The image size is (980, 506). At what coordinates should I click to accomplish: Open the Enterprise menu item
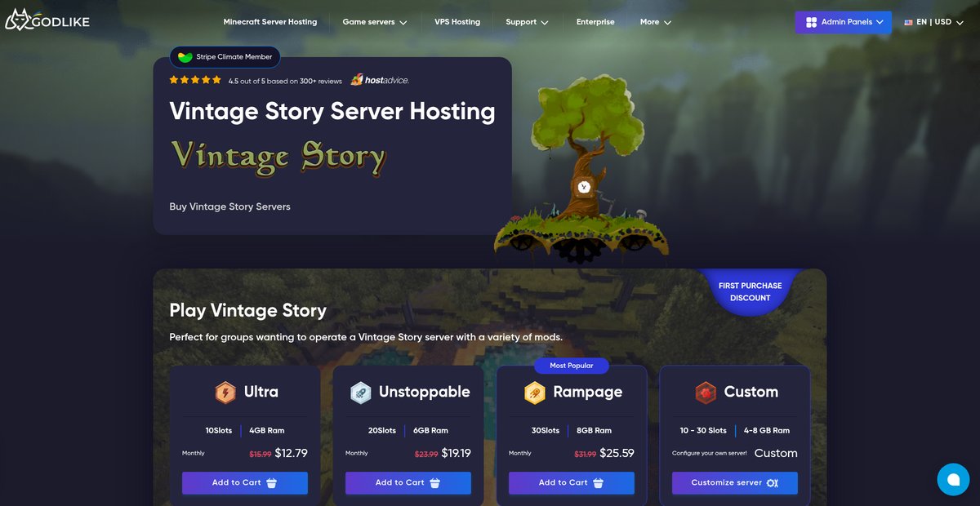click(595, 22)
